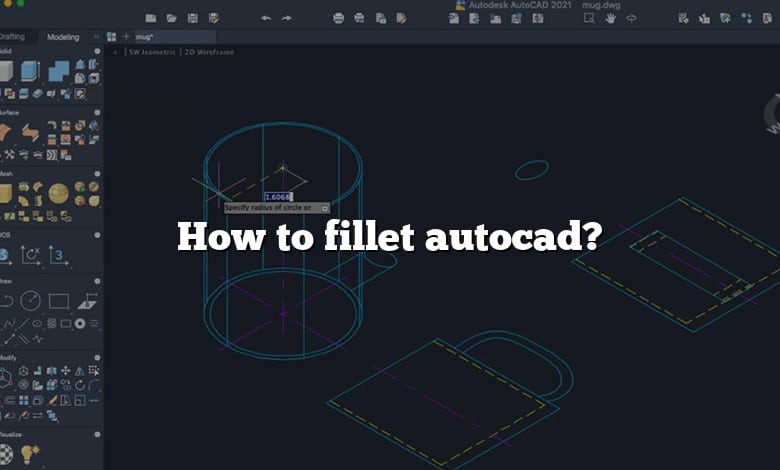Select the Scale tool in Modify panel

point(80,400)
